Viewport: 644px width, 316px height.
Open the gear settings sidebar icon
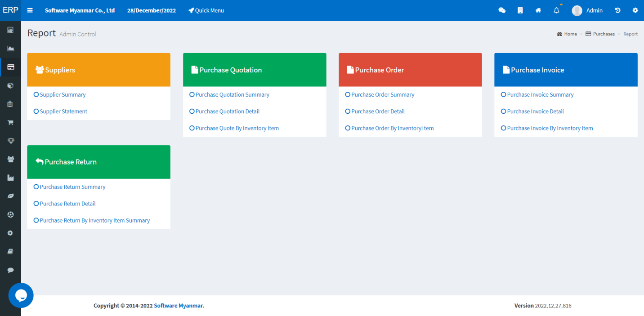click(10, 233)
